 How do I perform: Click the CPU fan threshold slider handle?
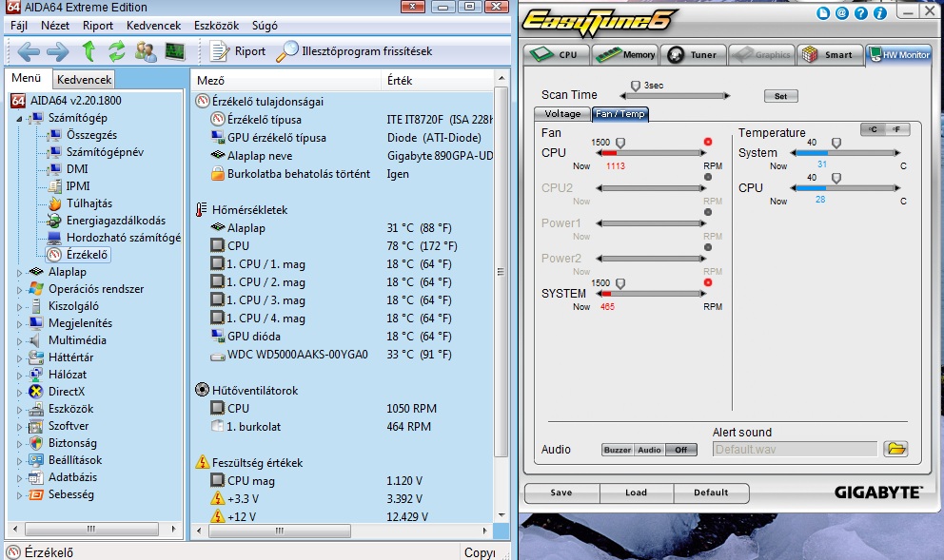point(620,143)
